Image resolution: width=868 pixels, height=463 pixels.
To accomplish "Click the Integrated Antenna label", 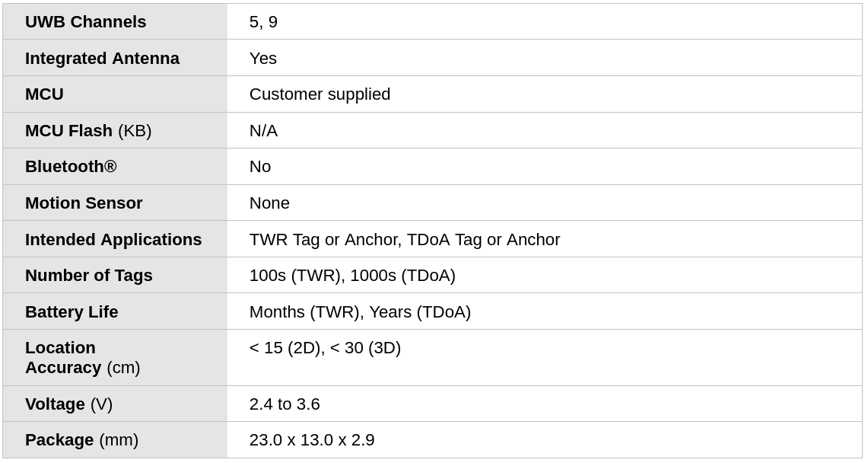I will (x=102, y=59).
